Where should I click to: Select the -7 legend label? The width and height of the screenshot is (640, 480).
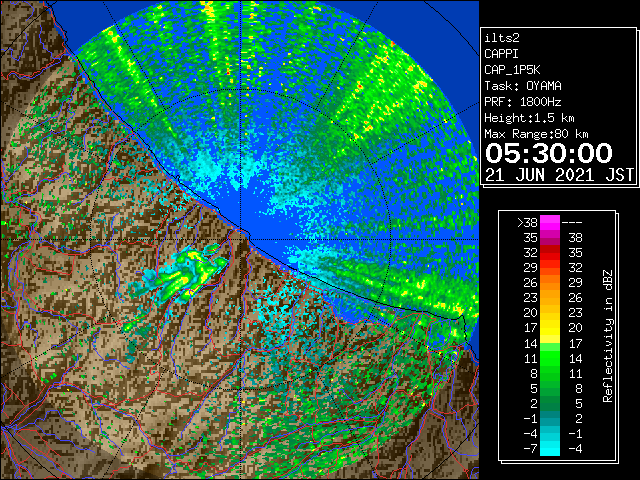click(x=530, y=449)
